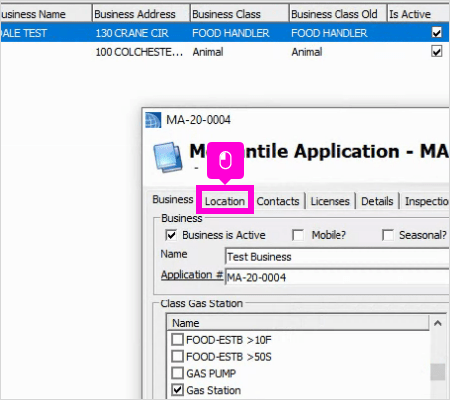This screenshot has height=400, width=450.
Task: Uncheck Business is Active checkbox
Action: point(171,235)
